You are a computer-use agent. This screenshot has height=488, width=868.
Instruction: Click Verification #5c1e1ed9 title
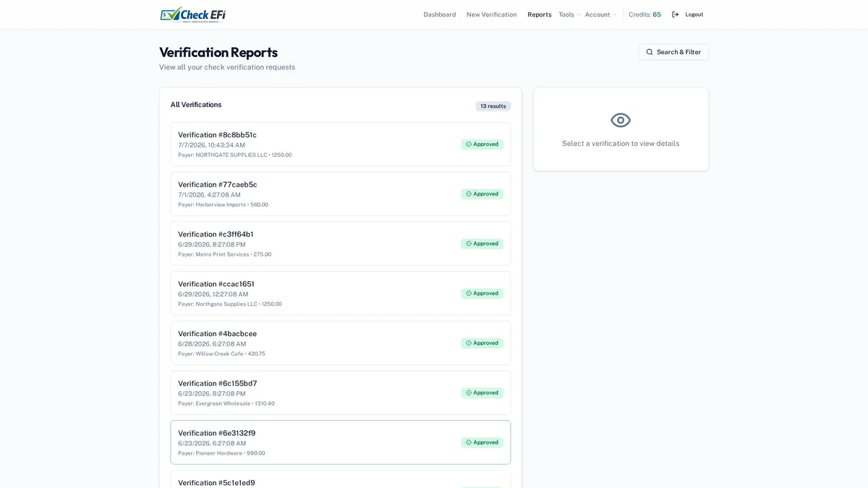[x=216, y=483]
